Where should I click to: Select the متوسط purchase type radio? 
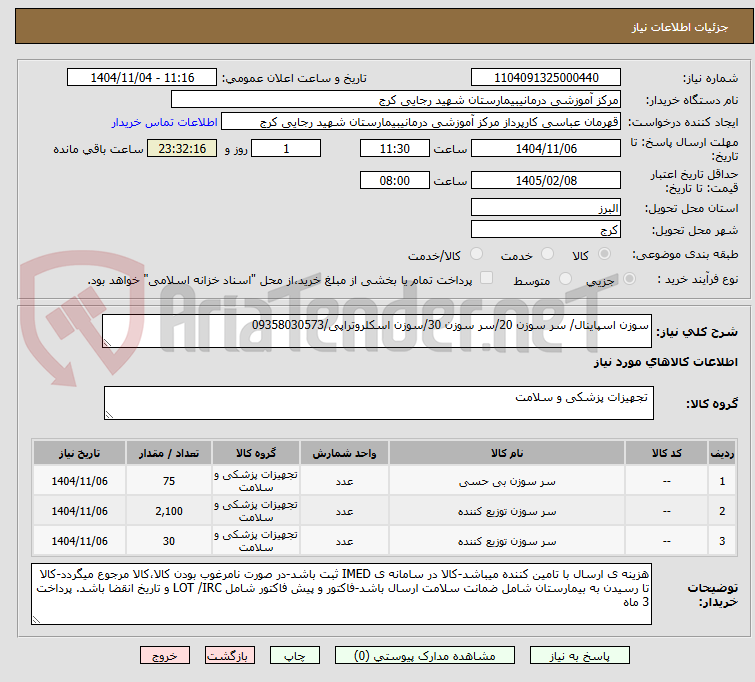565,279
